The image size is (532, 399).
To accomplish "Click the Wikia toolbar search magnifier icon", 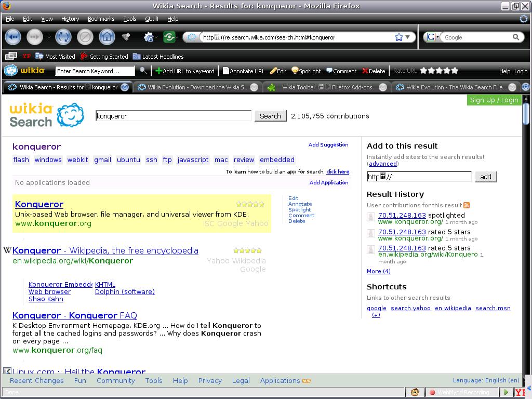I will 143,71.
